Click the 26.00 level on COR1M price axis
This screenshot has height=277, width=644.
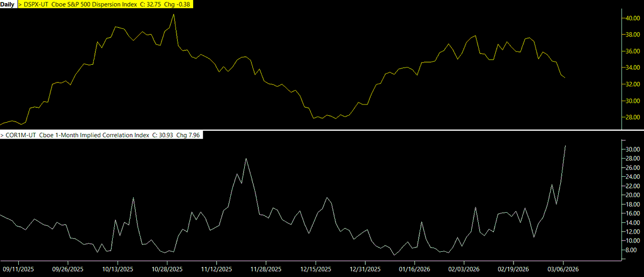coord(632,167)
